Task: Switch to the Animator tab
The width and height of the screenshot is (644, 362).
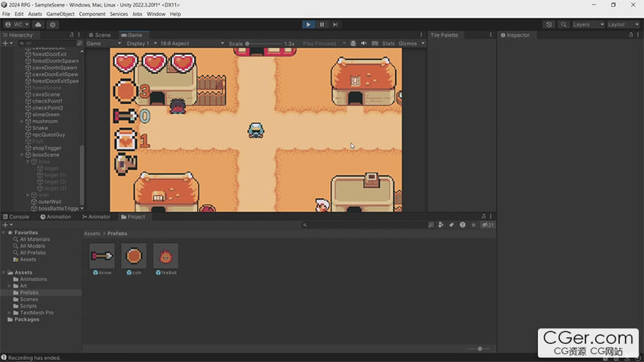Action: (97, 216)
